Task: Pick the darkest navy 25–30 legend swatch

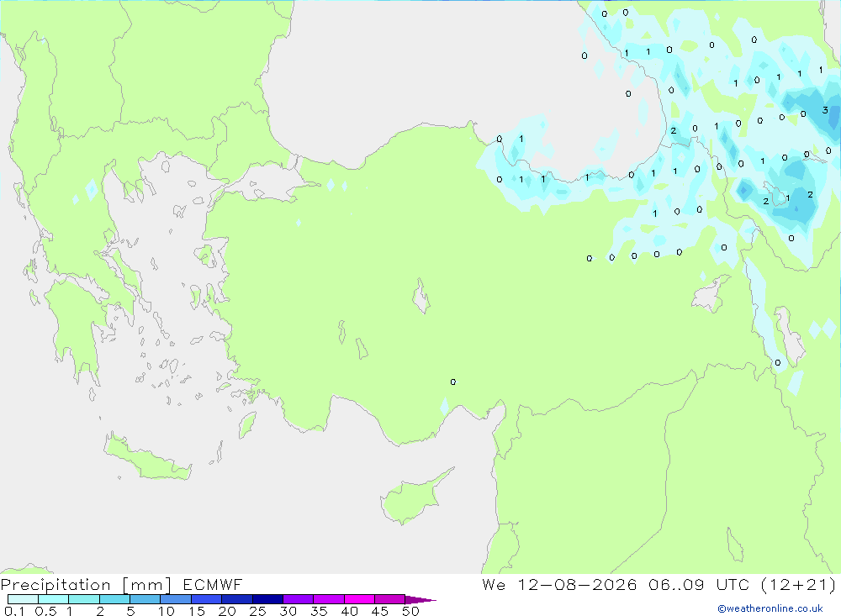Action: [x=267, y=599]
